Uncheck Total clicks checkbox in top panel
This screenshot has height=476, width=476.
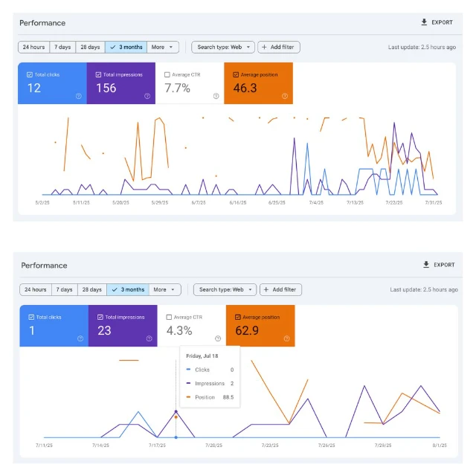[29, 74]
